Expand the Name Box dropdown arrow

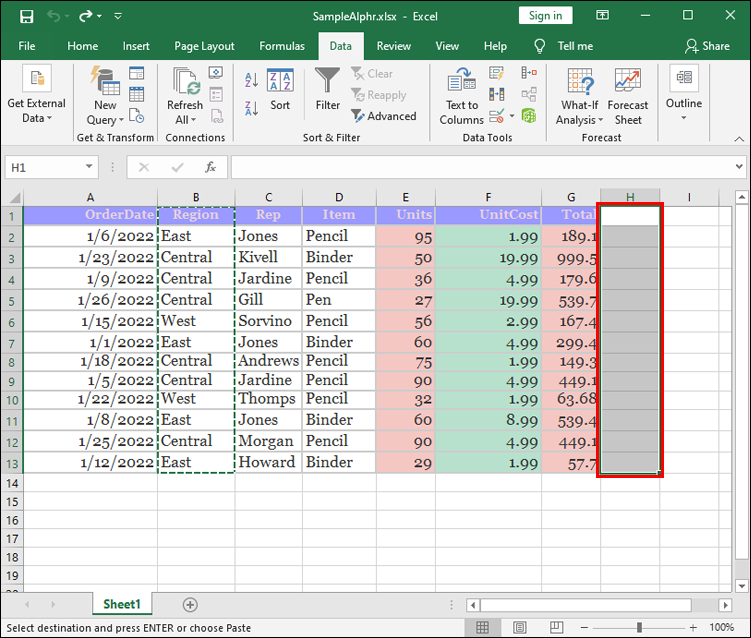90,167
